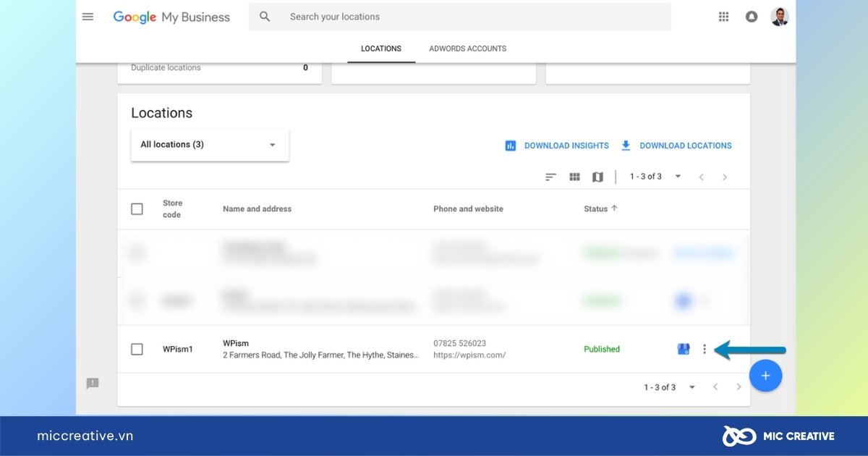Go to next page in top pager
This screenshot has height=456, width=868.
[x=725, y=177]
